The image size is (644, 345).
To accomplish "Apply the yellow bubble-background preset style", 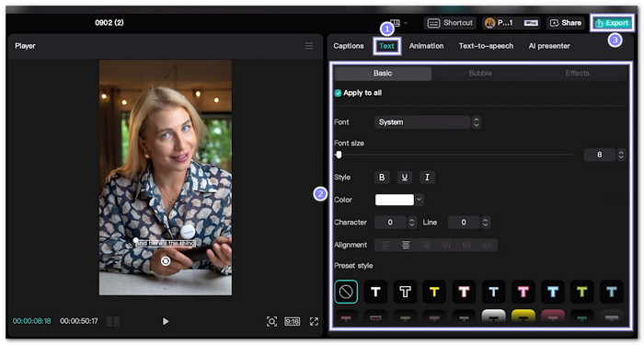I will click(523, 316).
